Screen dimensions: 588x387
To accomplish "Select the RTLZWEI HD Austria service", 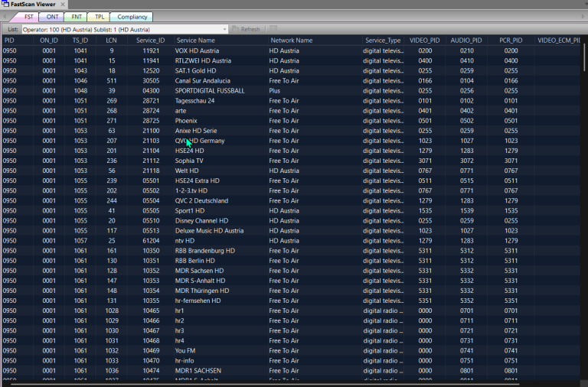I will (203, 60).
